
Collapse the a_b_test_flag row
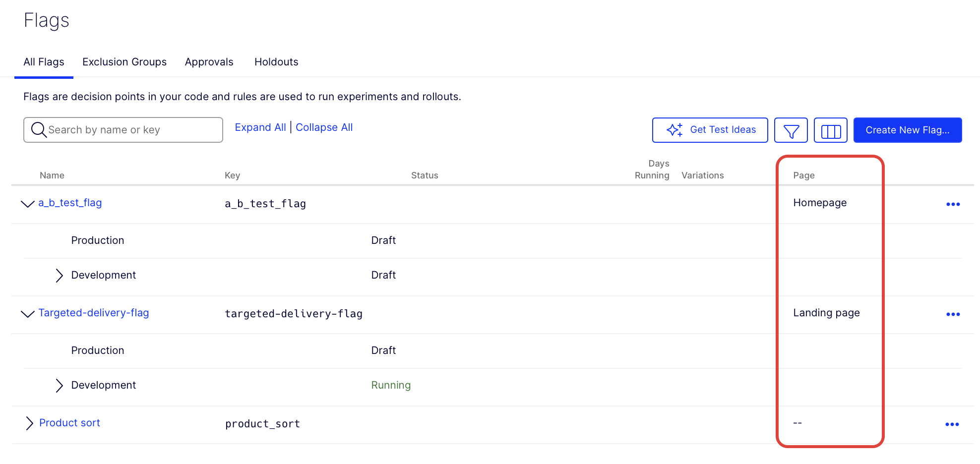[28, 204]
